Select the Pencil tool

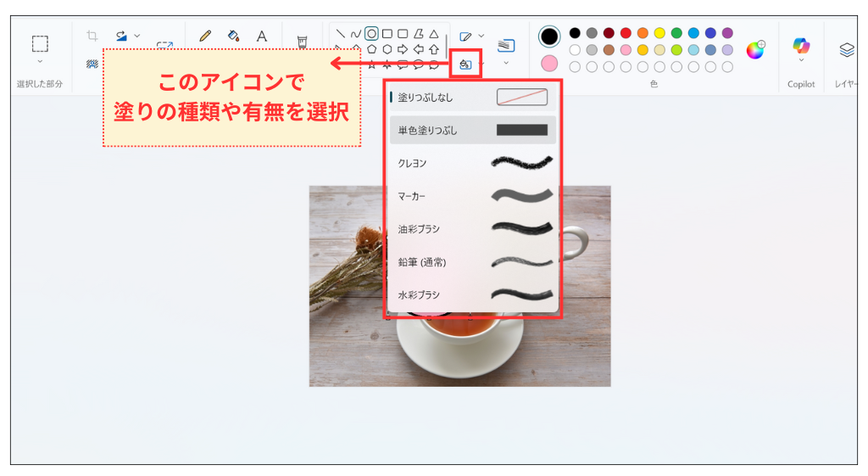click(x=204, y=36)
